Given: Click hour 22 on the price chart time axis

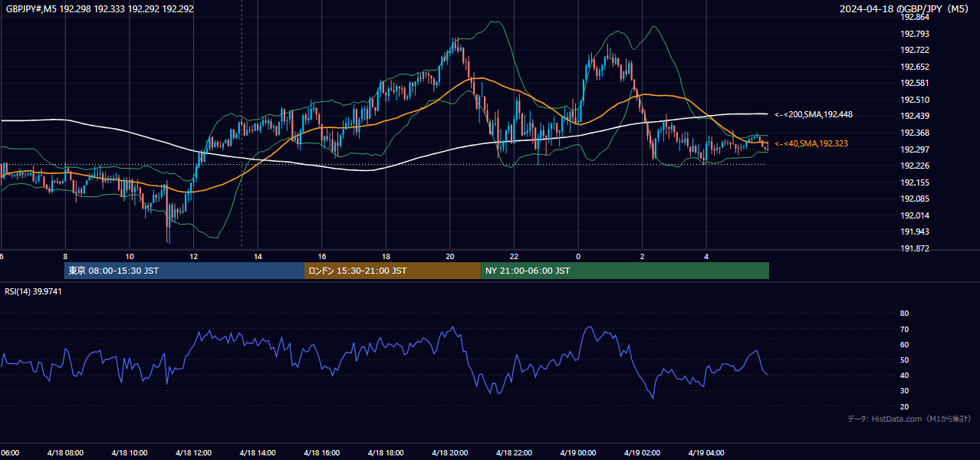Looking at the screenshot, I should pos(514,257).
